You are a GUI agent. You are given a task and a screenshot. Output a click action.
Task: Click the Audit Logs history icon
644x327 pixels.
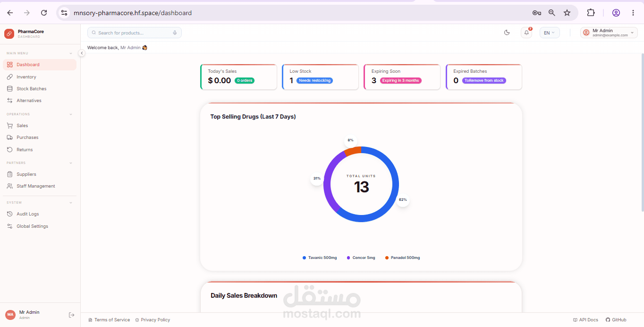[10, 214]
